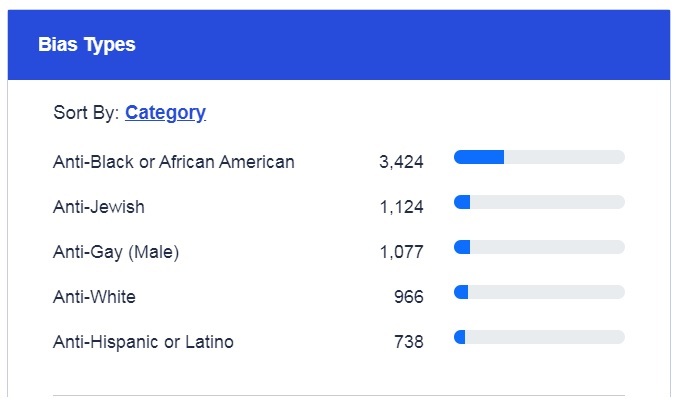Click the Category sort link
The width and height of the screenshot is (681, 403).
(x=165, y=113)
